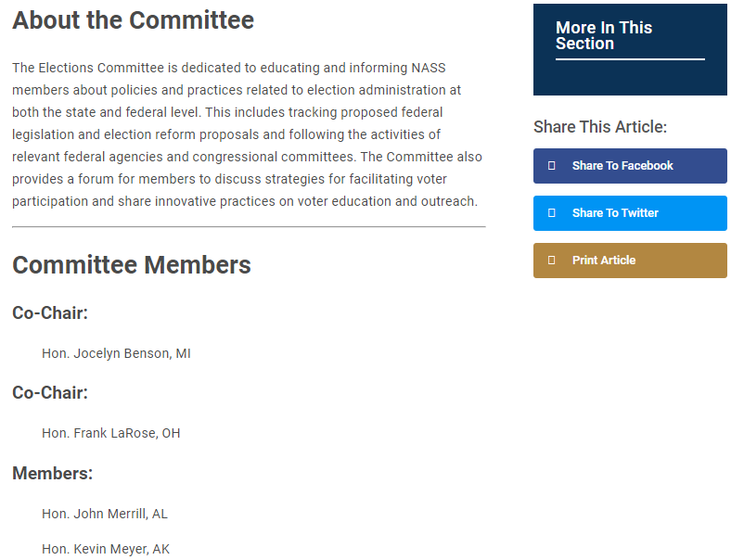Image resolution: width=744 pixels, height=560 pixels.
Task: Click the Facebook icon in share button
Action: (x=551, y=165)
